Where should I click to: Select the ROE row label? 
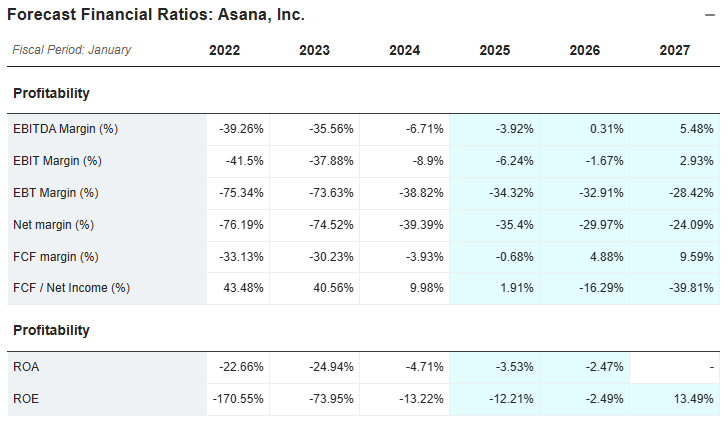coord(27,399)
